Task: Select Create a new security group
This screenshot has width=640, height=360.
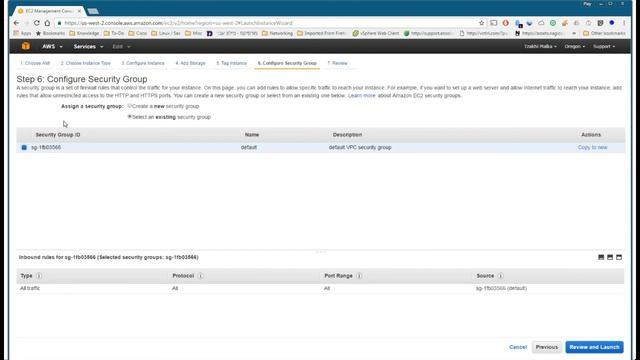Action: pyautogui.click(x=130, y=106)
